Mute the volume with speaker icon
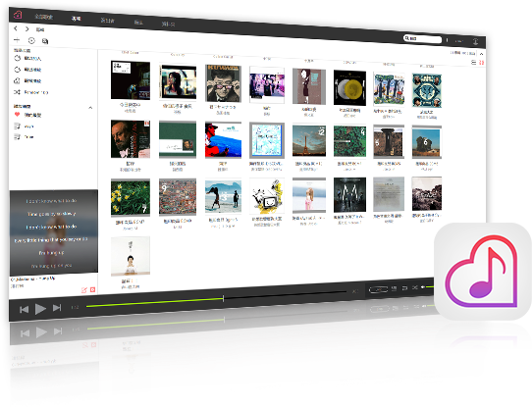This screenshot has width=532, height=407. [423, 287]
